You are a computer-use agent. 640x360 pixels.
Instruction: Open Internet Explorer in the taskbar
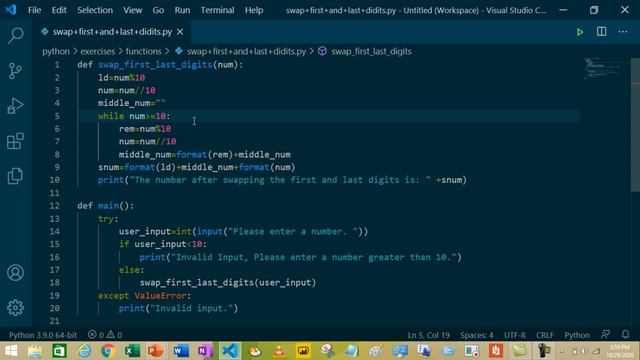pyautogui.click(x=84, y=351)
